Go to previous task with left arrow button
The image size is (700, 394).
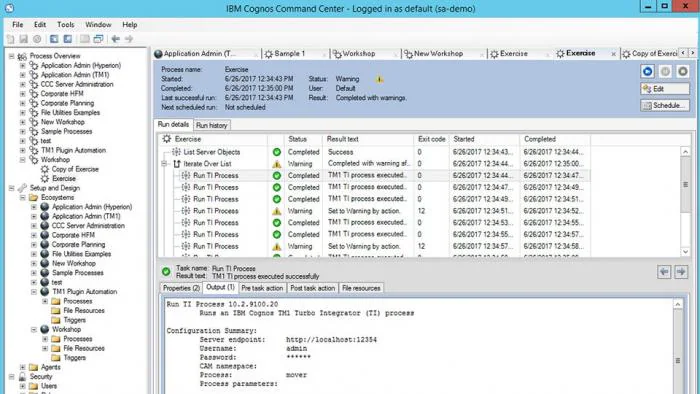pyautogui.click(x=664, y=272)
